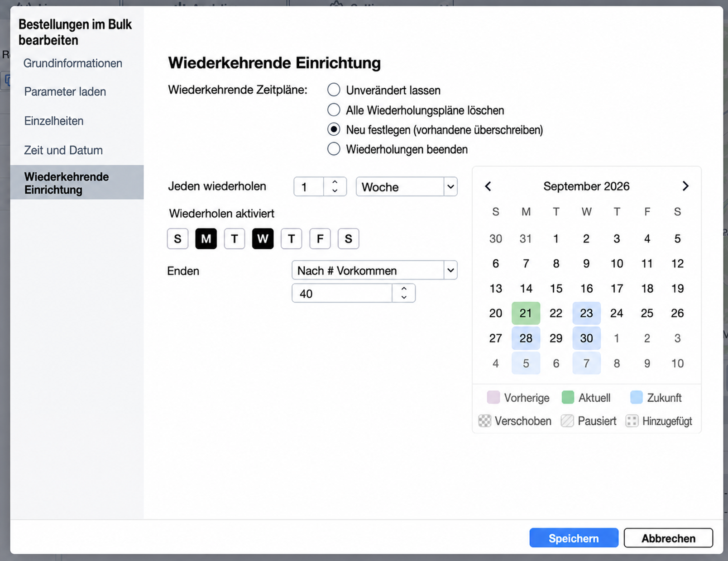Select September 23 in the calendar
728x561 pixels.
[586, 313]
